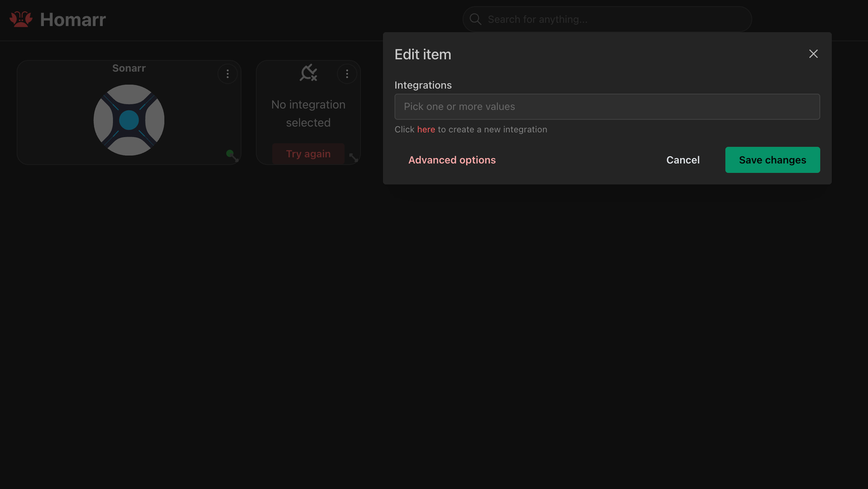Click the widget resize handle icon
The width and height of the screenshot is (868, 489).
[x=354, y=158]
